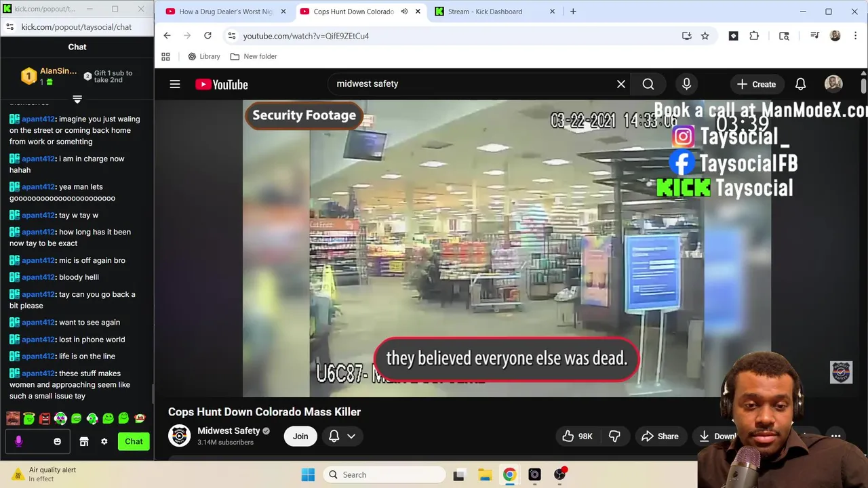
Task: Open YouTube notifications bell in the header
Action: pyautogui.click(x=800, y=84)
